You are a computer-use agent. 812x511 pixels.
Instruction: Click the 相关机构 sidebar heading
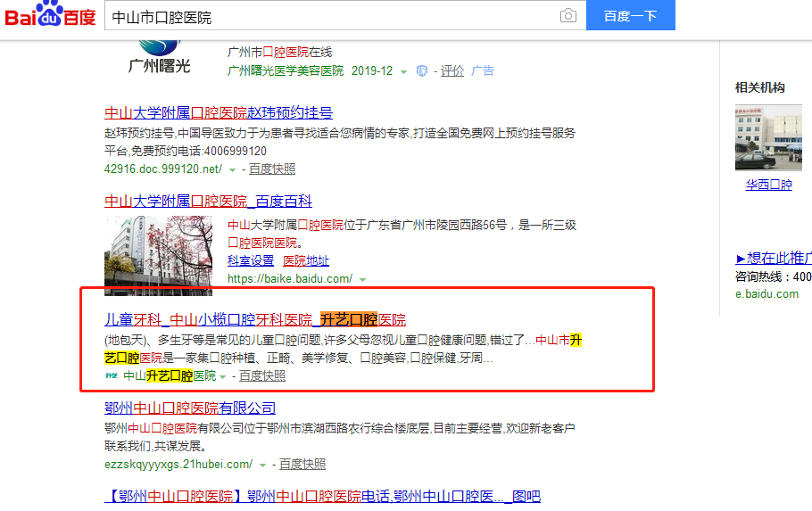759,87
